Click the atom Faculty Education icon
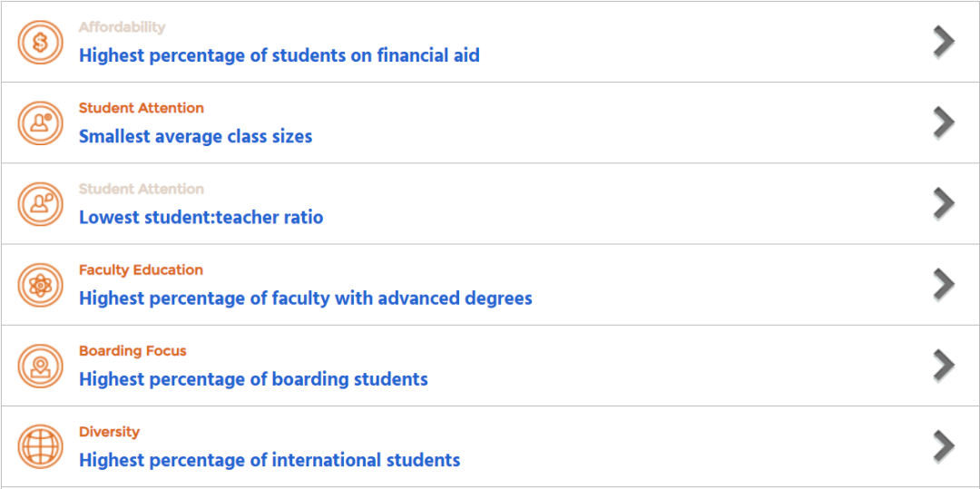 point(41,285)
